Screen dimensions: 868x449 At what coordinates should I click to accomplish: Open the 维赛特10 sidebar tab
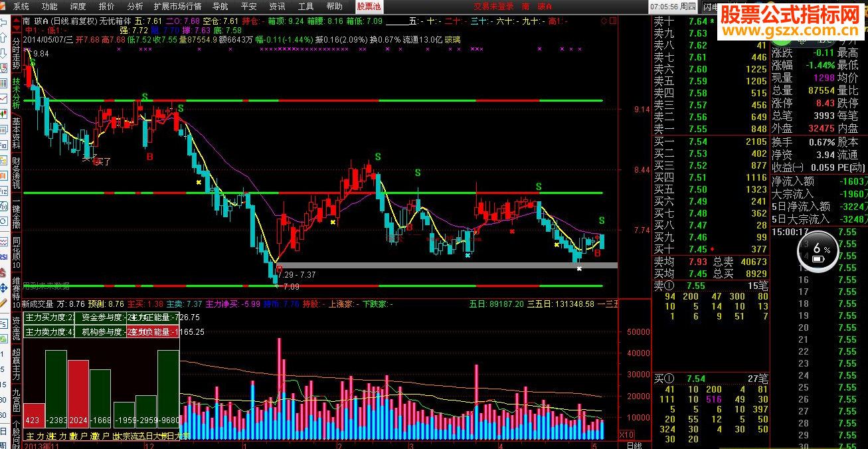(17, 293)
